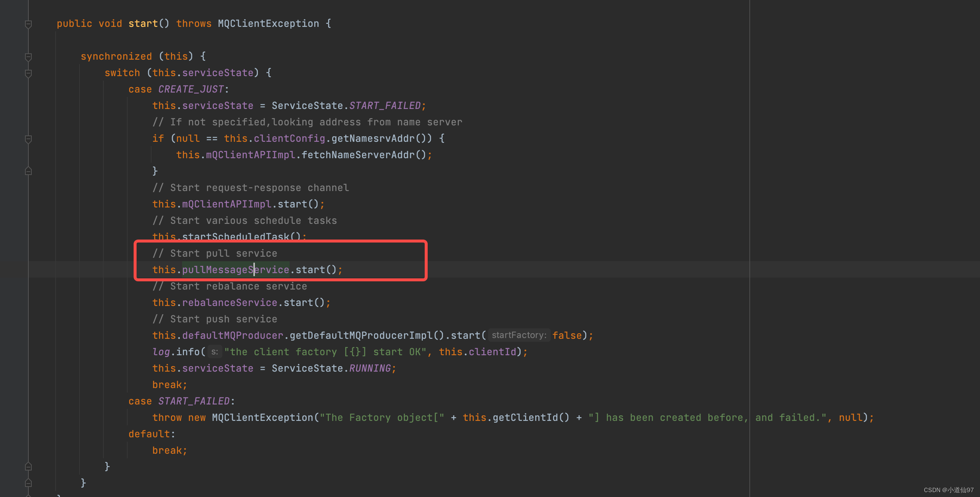Click the comment "// Start various schedule tasks"

[x=244, y=220]
